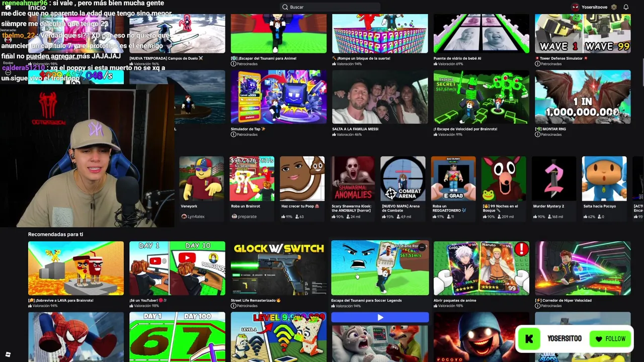The image size is (644, 362).
Task: Open the Robux balance icon
Action: [614, 7]
